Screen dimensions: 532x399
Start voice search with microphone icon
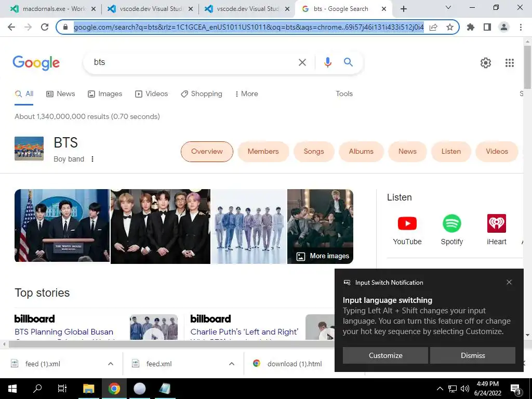(x=327, y=62)
